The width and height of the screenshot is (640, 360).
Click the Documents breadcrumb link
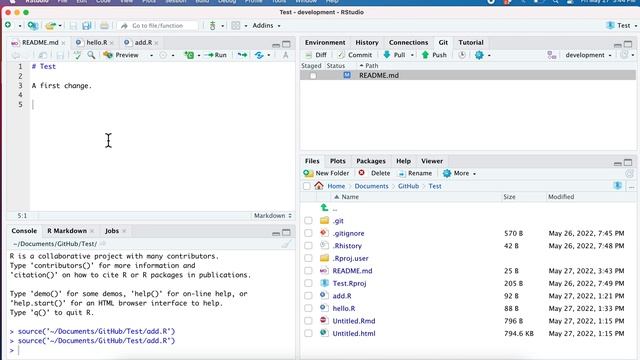click(371, 186)
